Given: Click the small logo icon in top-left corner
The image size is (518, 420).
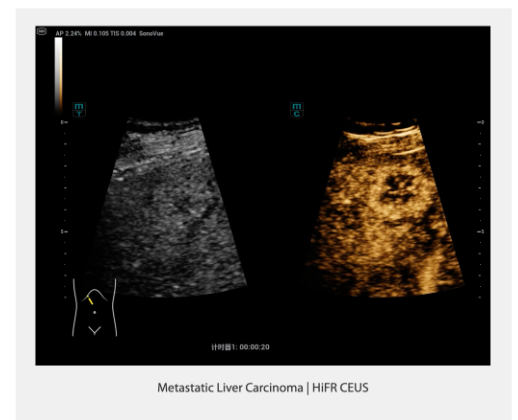Looking at the screenshot, I should point(42,31).
